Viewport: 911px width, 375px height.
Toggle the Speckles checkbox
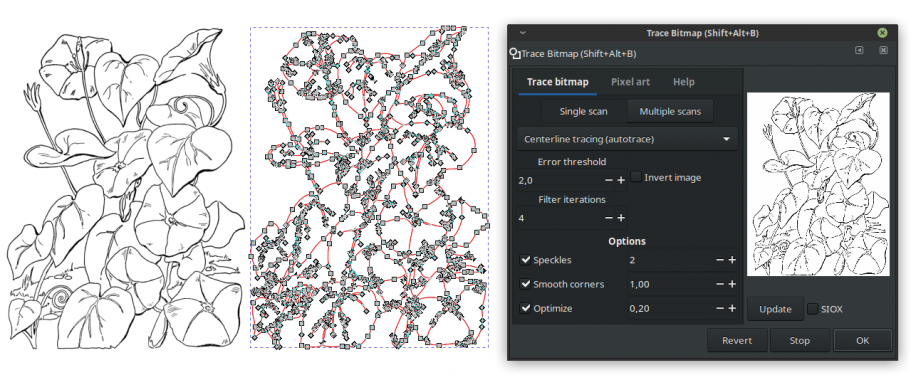pos(525,260)
